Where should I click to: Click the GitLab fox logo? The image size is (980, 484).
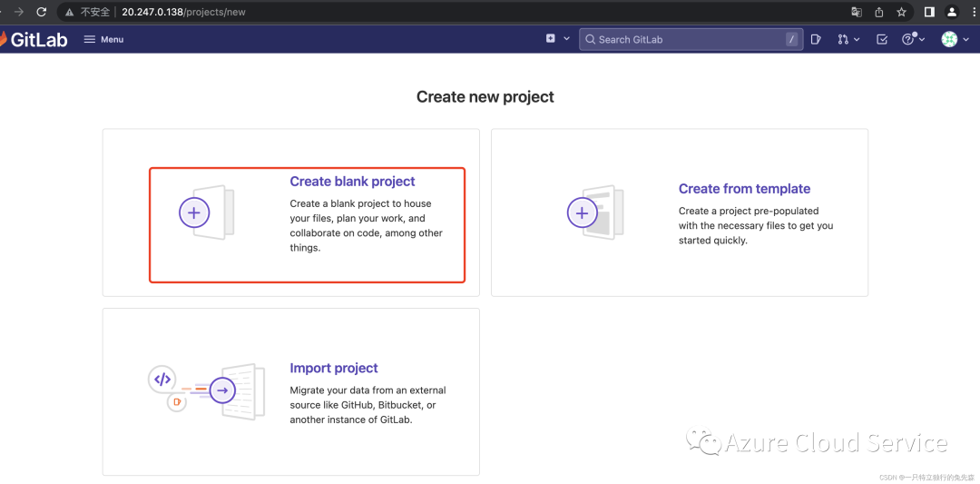pyautogui.click(x=4, y=39)
